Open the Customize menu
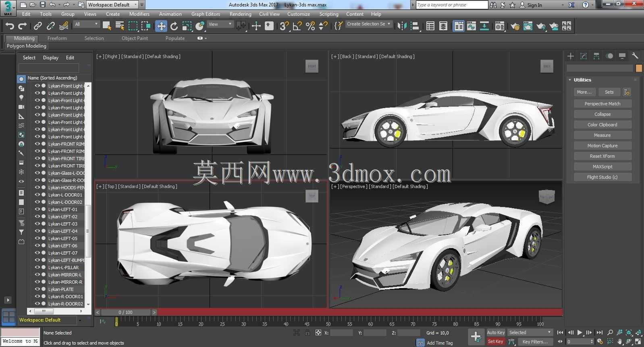 [299, 14]
